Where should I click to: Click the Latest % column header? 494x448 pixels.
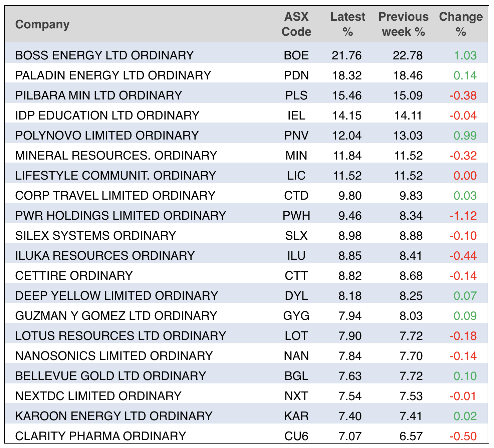pos(347,24)
